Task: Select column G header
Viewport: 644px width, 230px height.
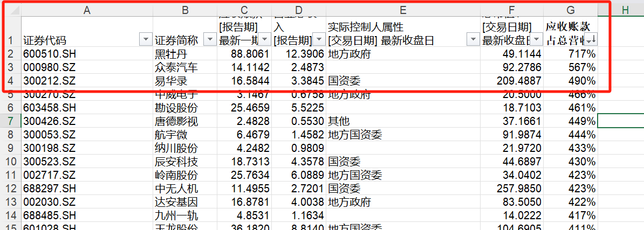Action: pyautogui.click(x=570, y=11)
